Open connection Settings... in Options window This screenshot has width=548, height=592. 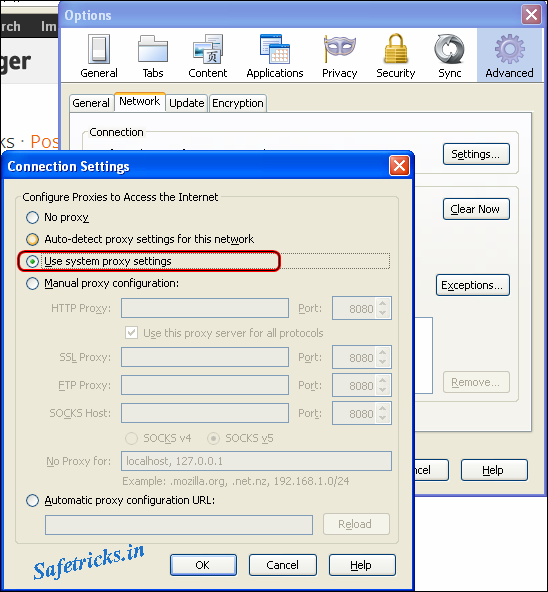coord(476,154)
